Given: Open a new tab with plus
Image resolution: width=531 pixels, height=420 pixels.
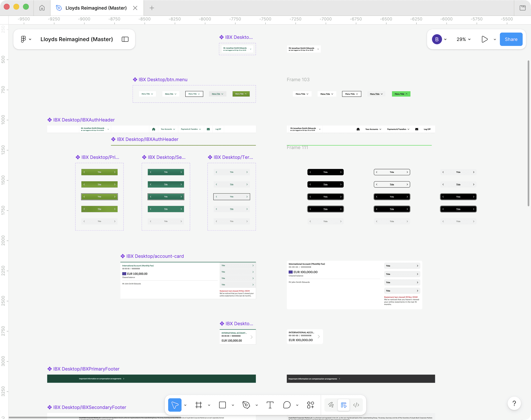Looking at the screenshot, I should click(152, 8).
